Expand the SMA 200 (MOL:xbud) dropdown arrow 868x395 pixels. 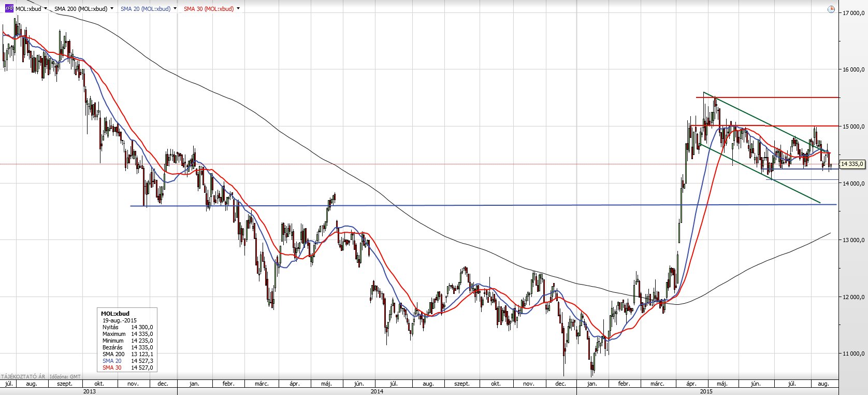(112, 9)
